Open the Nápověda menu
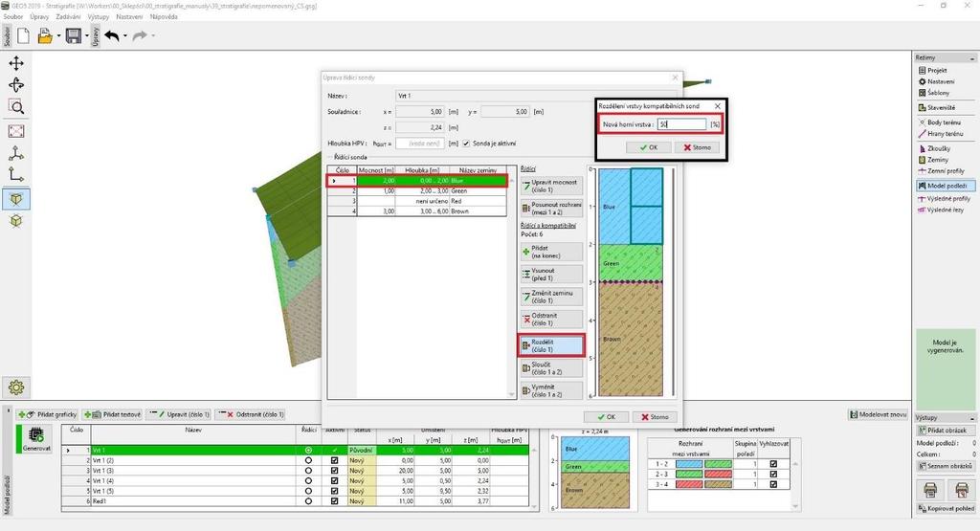 [x=164, y=17]
